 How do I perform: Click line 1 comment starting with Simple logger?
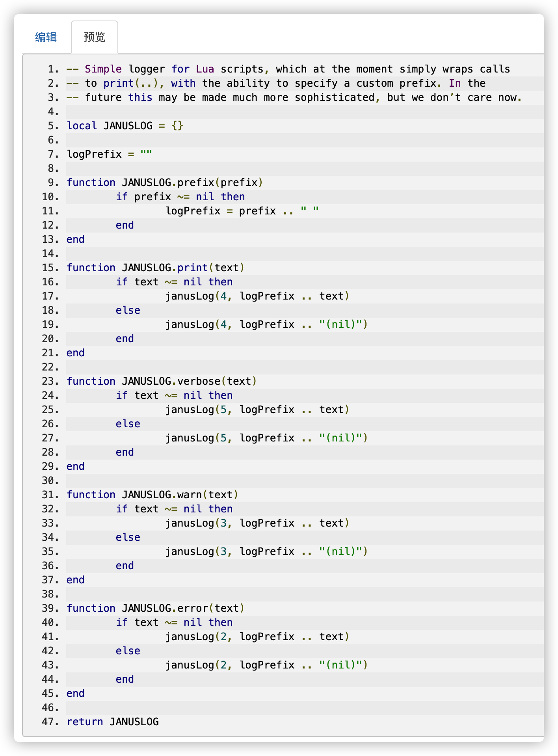coord(288,69)
